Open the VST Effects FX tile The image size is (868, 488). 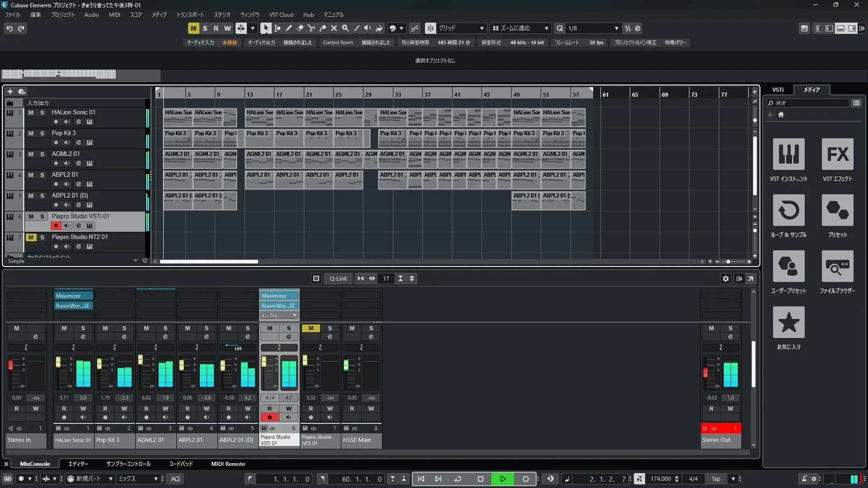click(x=837, y=155)
